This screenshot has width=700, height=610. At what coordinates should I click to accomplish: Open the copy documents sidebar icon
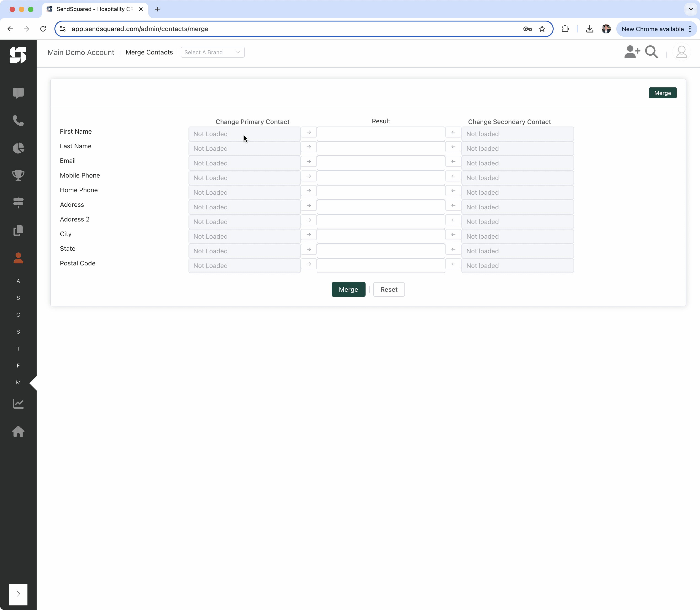point(18,230)
